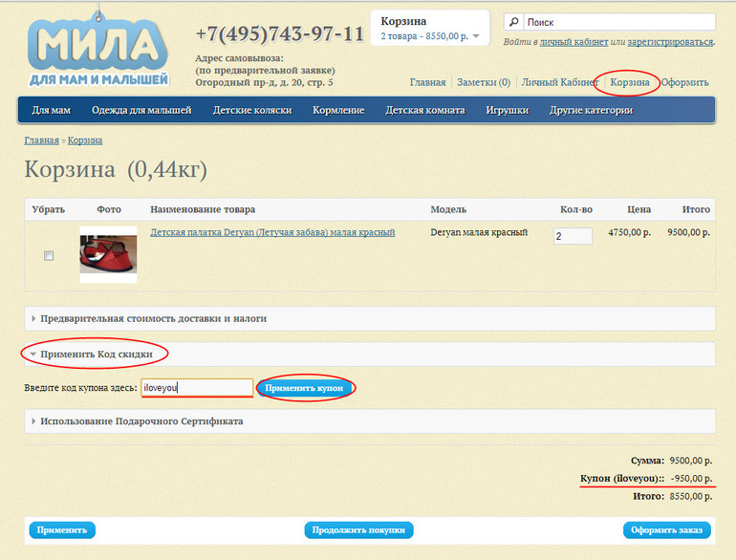Screen dimensions: 736x560
Task: Select the Игрушки menu category
Action: point(507,110)
